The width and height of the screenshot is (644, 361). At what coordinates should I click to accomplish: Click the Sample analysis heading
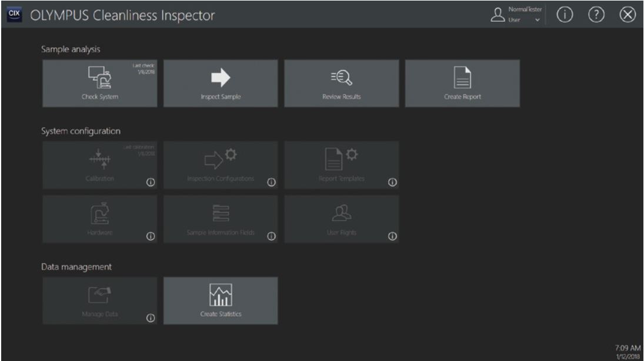[71, 49]
